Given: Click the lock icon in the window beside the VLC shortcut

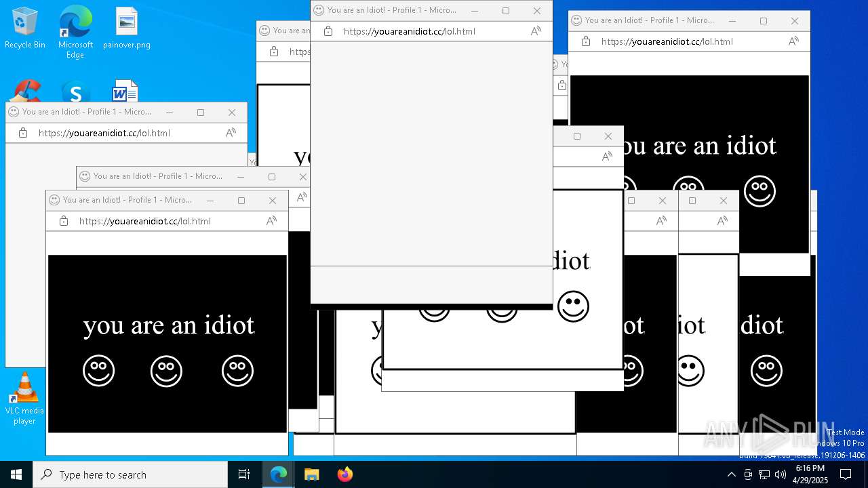Looking at the screenshot, I should (64, 221).
